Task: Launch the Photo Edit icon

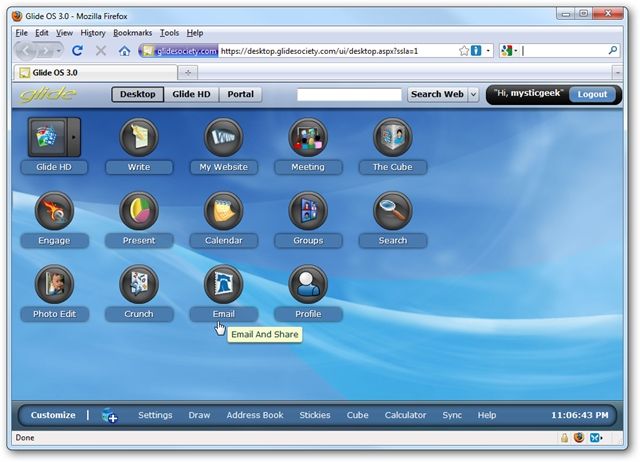Action: click(54, 284)
